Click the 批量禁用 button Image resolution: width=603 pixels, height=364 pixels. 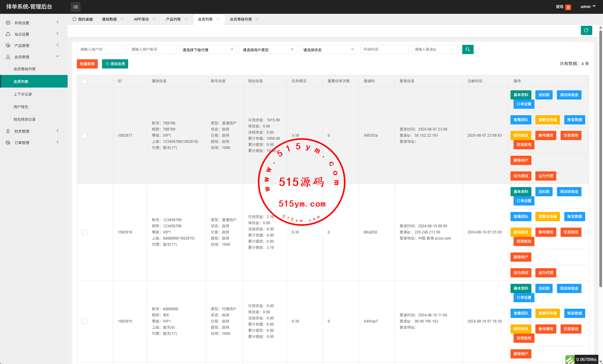[87, 64]
